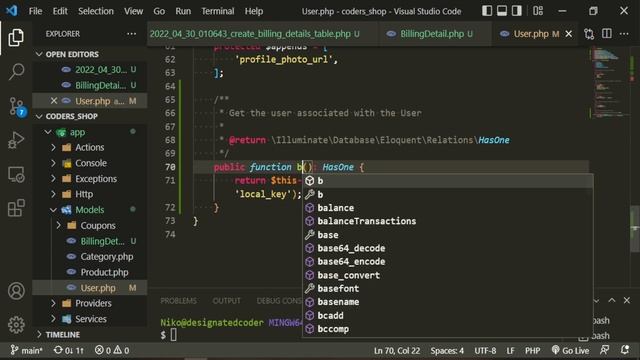The image size is (640, 360).
Task: Collapse the Open Editors section
Action: [x=39, y=54]
